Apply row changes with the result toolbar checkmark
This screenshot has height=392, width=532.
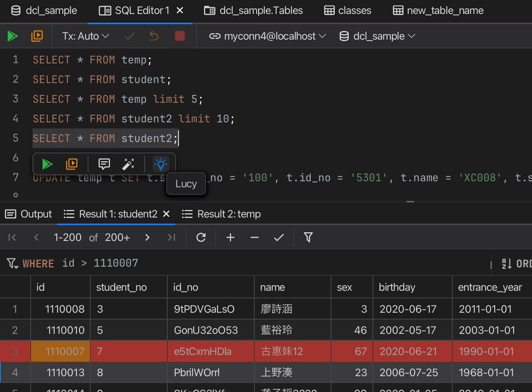[279, 238]
